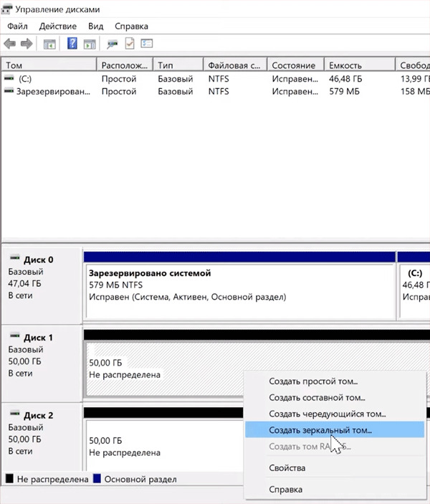
Task: Select the (C:) volume row in list
Action: [x=26, y=78]
